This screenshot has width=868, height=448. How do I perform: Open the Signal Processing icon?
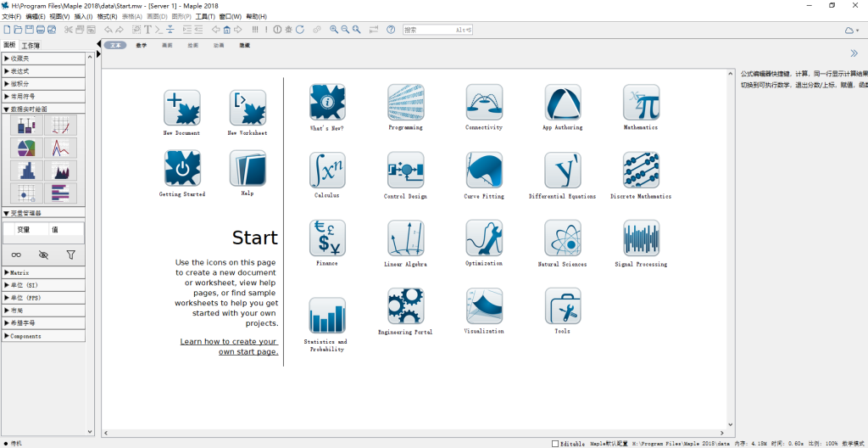click(641, 238)
